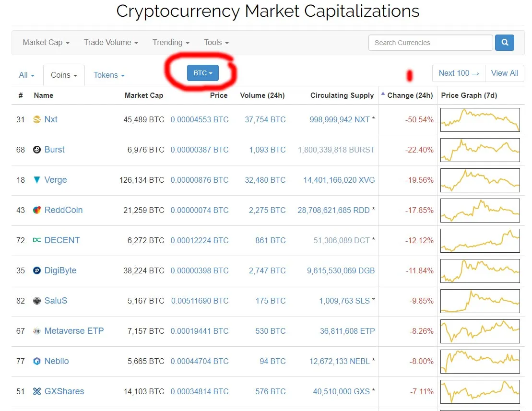Open the DigiByte coin name link
This screenshot has width=532, height=411.
(x=60, y=270)
